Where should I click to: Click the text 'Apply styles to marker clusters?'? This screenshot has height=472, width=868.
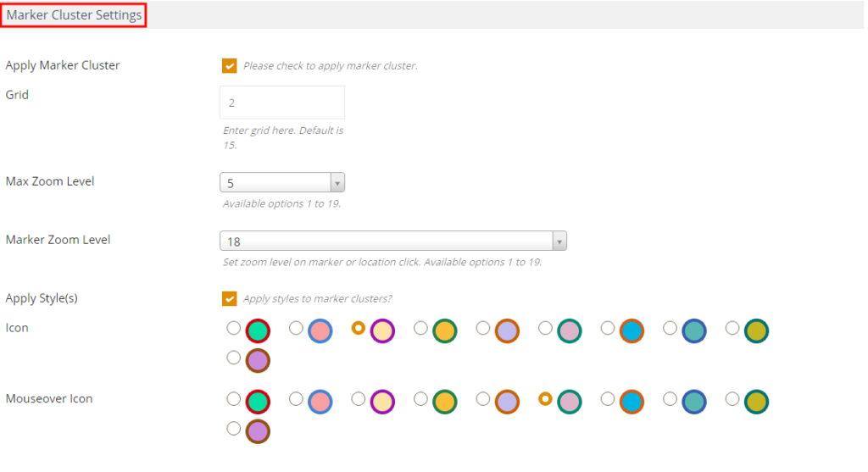(317, 299)
